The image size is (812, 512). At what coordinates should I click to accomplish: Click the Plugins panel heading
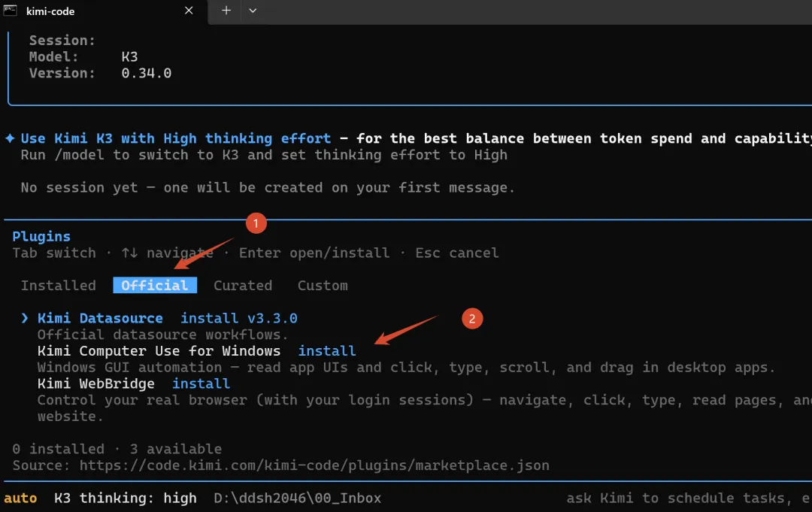pos(41,237)
